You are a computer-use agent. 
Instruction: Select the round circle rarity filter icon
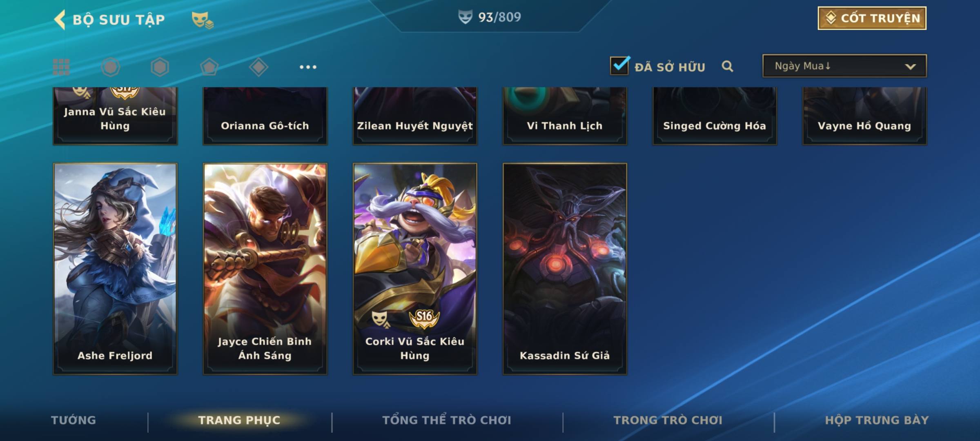[111, 67]
